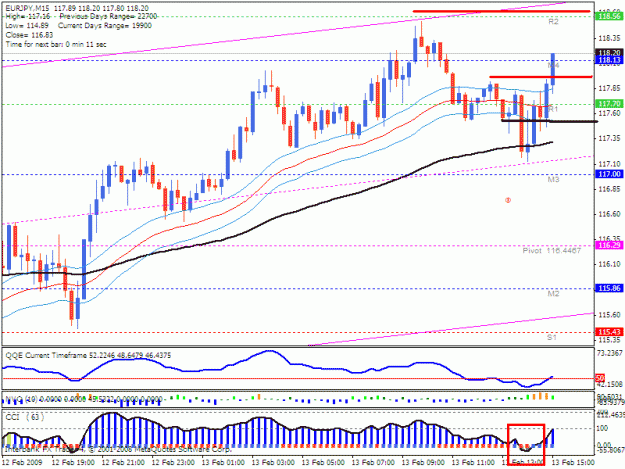
Task: Click the '12 Feb 23:00' time axis label
Action: click(173, 462)
